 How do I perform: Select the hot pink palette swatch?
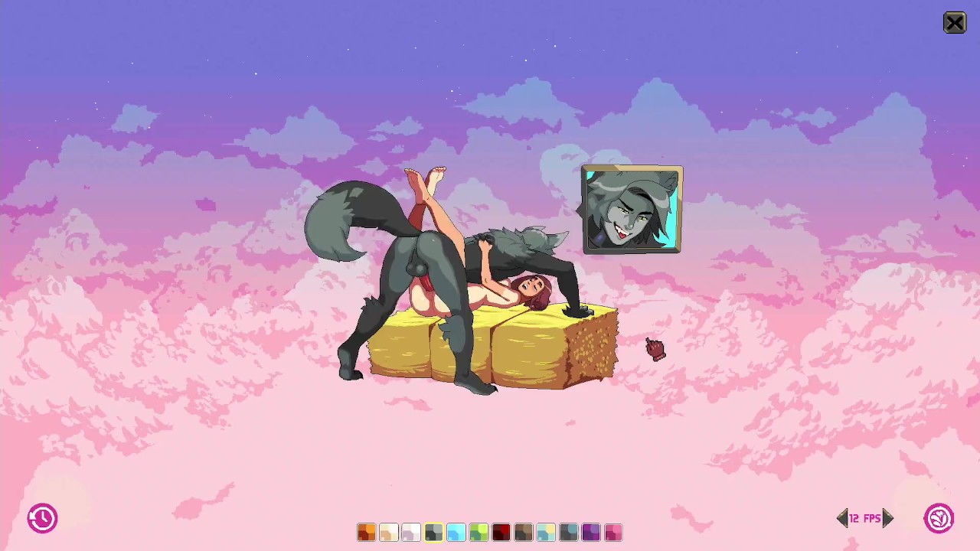click(613, 532)
